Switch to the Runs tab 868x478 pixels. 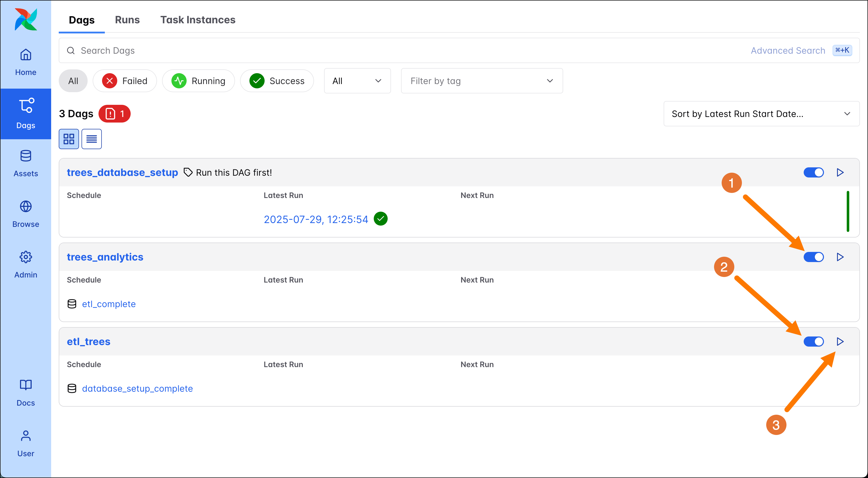tap(127, 20)
